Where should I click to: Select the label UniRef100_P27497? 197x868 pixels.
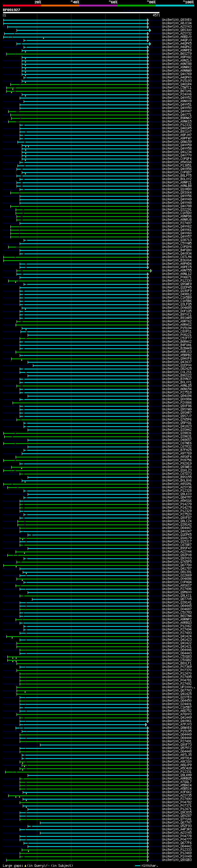coord(177,223)
